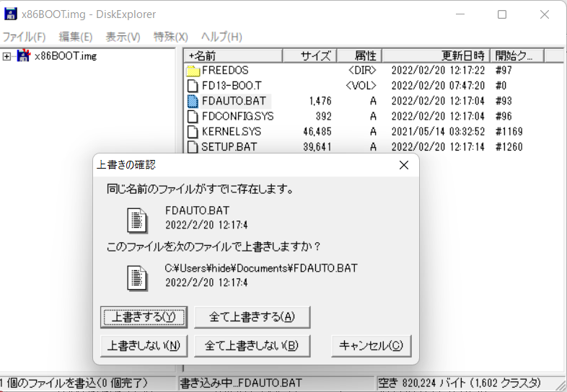
Task: Cancel with キャンセル(C) button
Action: coord(372,346)
